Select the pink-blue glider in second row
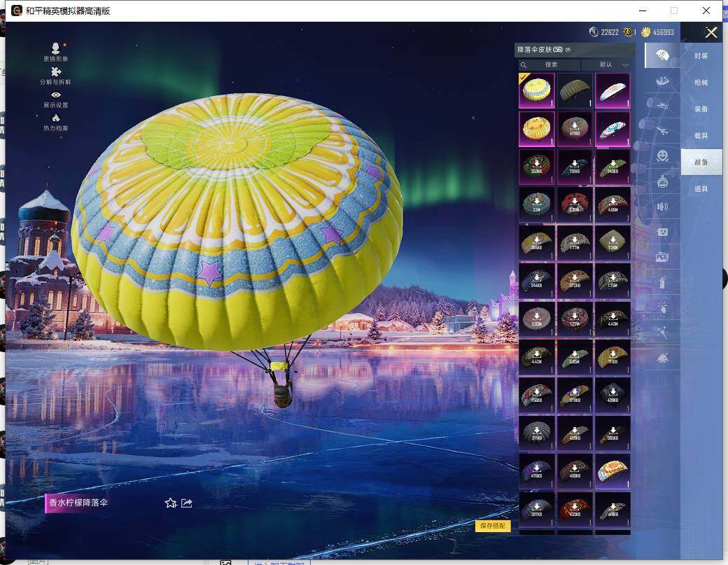728x565 pixels. pyautogui.click(x=612, y=129)
